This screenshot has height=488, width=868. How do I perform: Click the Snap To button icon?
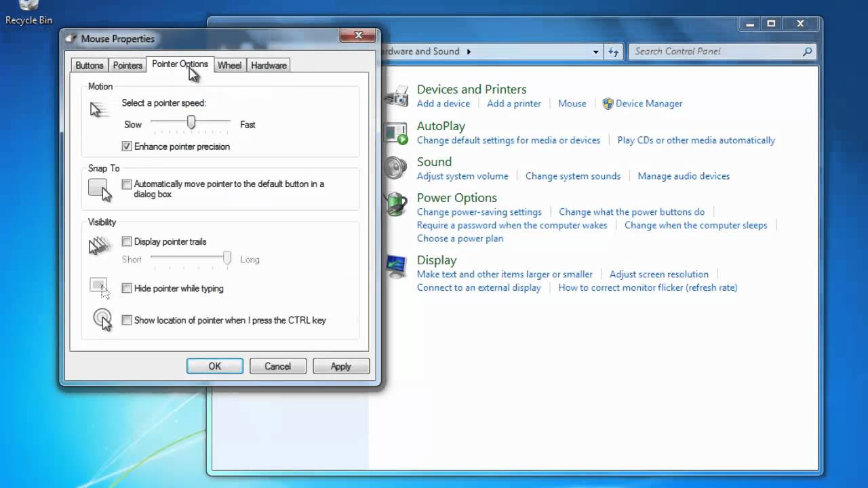point(100,190)
